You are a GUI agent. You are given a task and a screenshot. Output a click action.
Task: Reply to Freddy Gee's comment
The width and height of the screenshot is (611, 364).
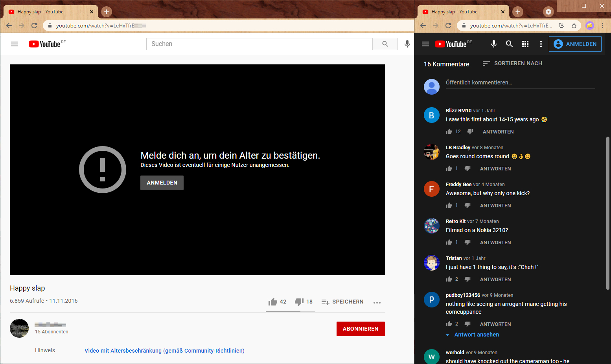click(495, 205)
